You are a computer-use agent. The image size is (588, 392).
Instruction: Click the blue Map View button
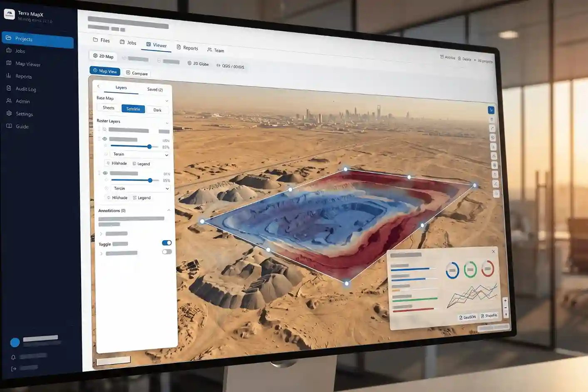click(105, 71)
